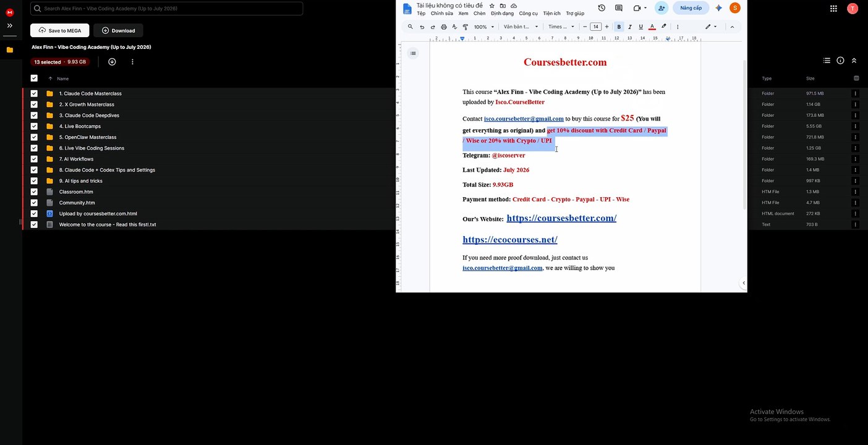Redo the last edit in Docs

point(433,27)
